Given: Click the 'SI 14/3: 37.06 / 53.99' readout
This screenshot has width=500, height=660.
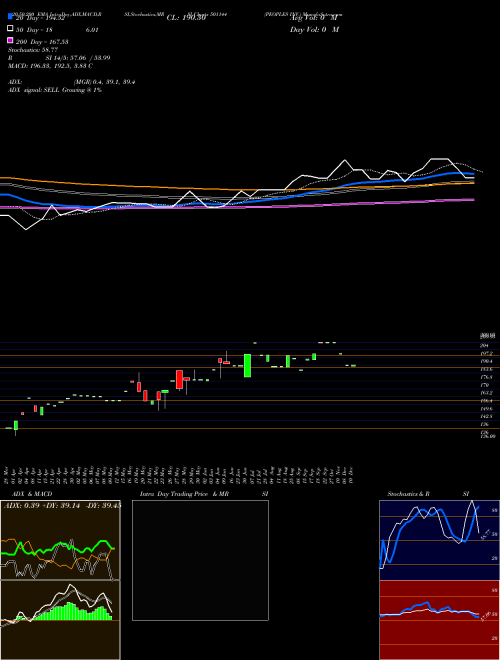Looking at the screenshot, I should coord(78,58).
